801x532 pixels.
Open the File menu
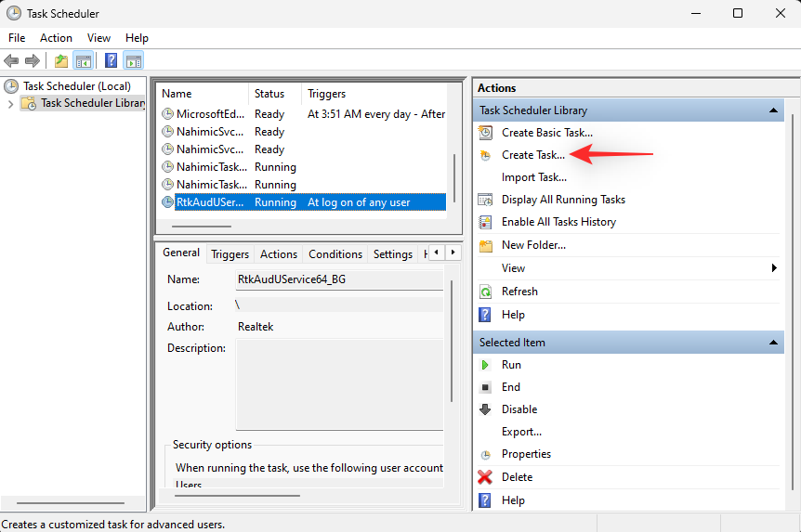click(17, 38)
